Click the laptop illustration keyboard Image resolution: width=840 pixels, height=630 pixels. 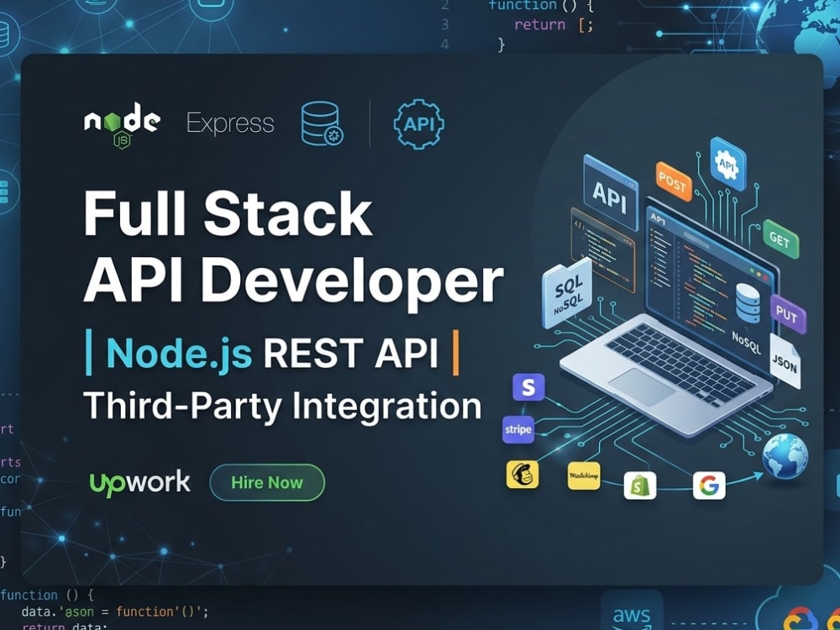(680, 363)
